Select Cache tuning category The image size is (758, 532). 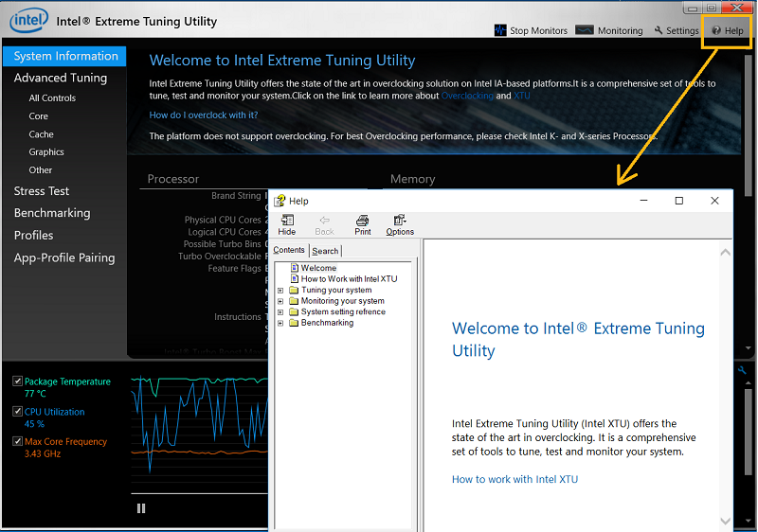pos(41,134)
